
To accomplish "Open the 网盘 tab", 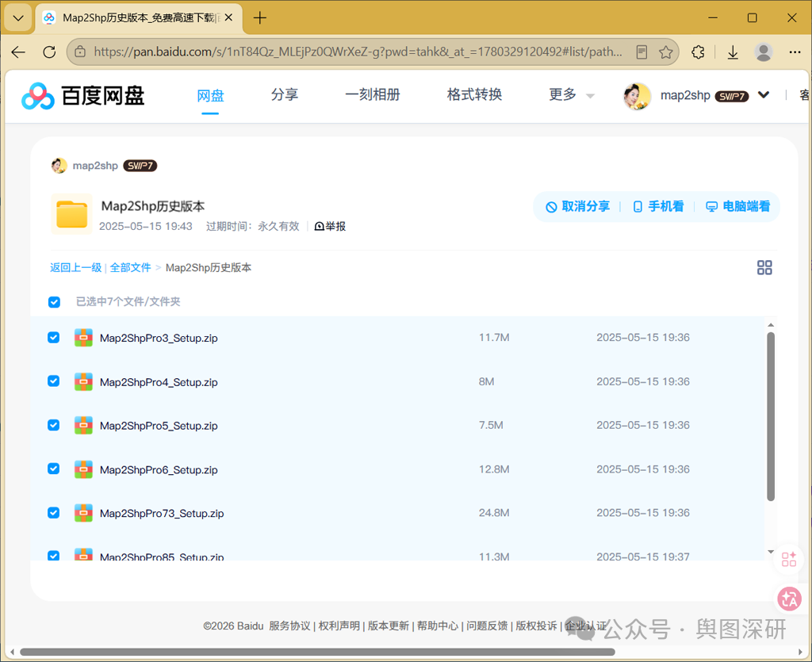I will (x=210, y=96).
